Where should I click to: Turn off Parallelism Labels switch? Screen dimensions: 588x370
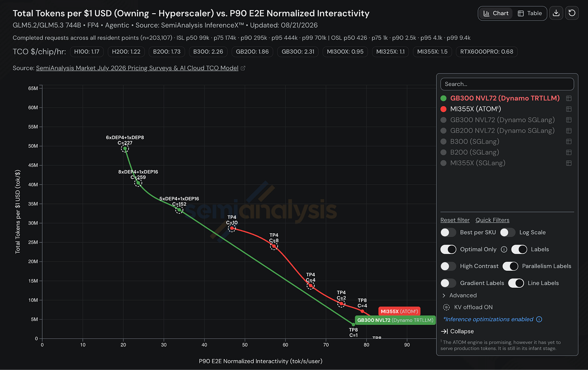tap(510, 266)
